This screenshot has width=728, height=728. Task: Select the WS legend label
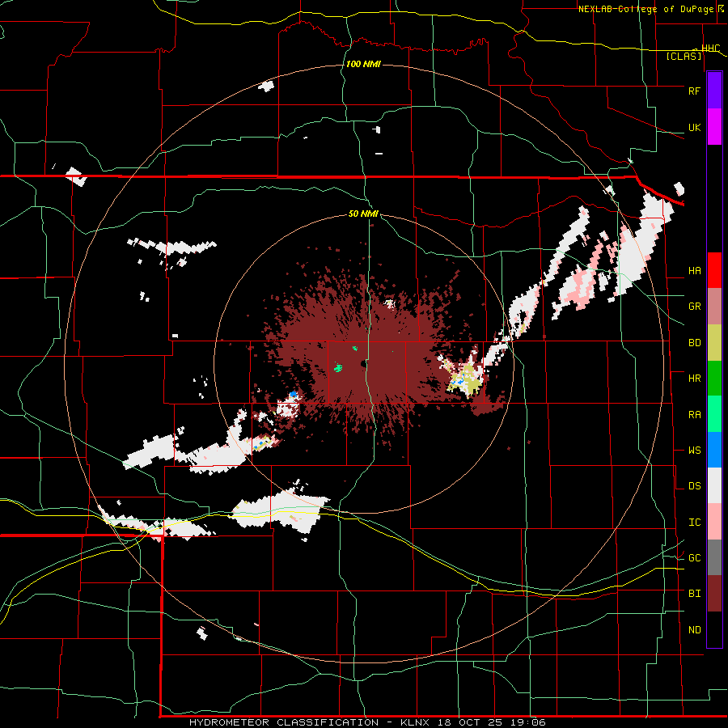coord(694,450)
